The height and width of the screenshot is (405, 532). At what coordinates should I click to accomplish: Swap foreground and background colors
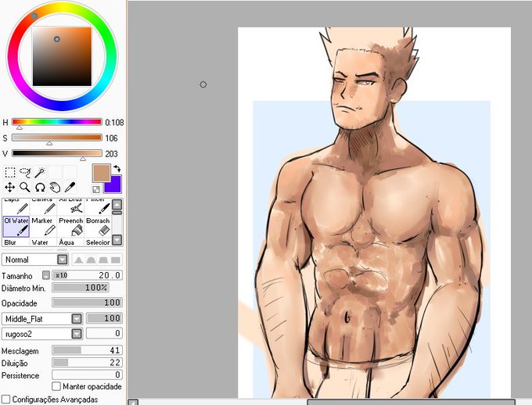117,168
